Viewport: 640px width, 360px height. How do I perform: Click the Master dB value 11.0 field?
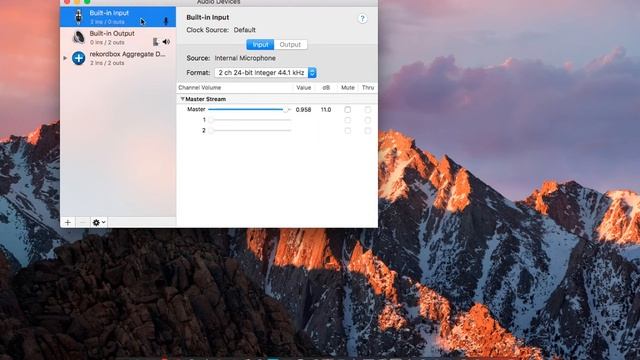point(326,109)
